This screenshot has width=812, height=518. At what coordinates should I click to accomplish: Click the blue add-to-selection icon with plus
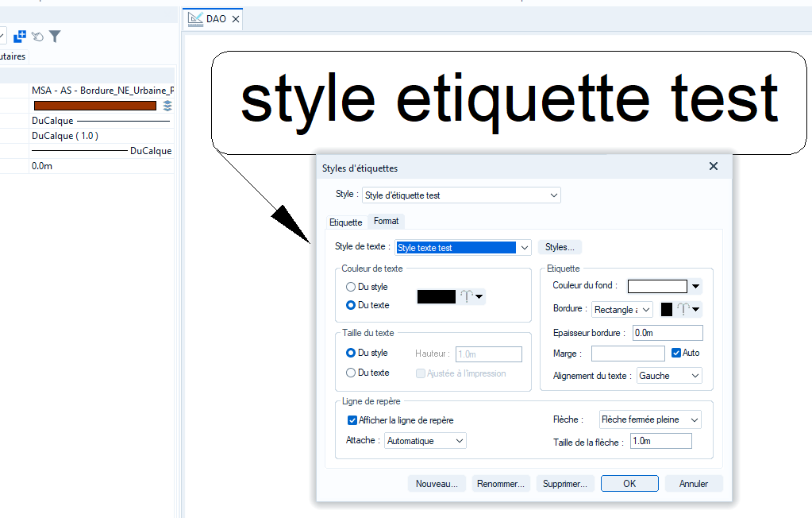tap(21, 37)
